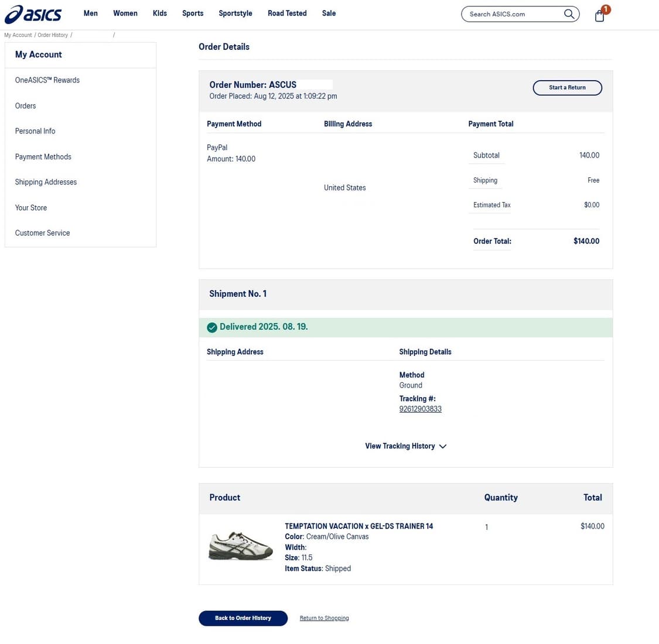Open the Road Tested menu
Viewport: 659px width, 644px height.
point(287,13)
